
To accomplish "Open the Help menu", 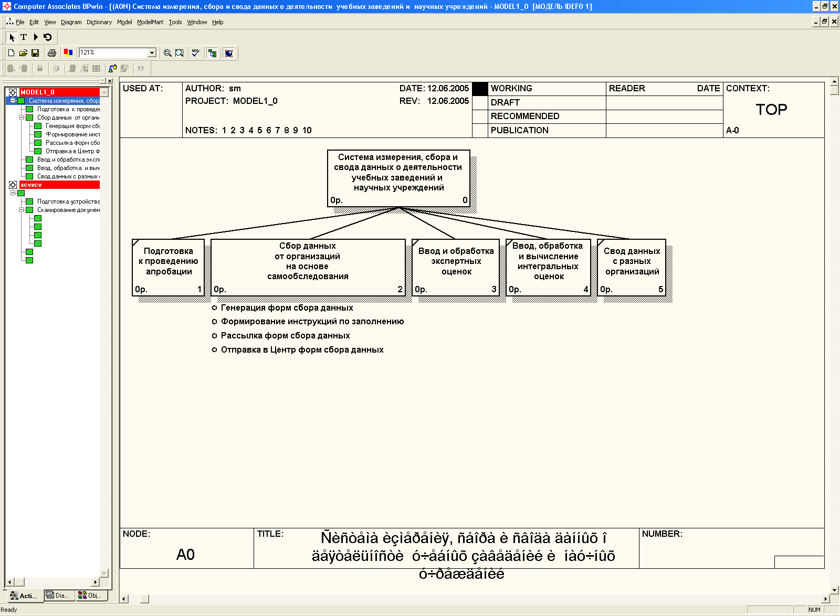I will tap(218, 22).
